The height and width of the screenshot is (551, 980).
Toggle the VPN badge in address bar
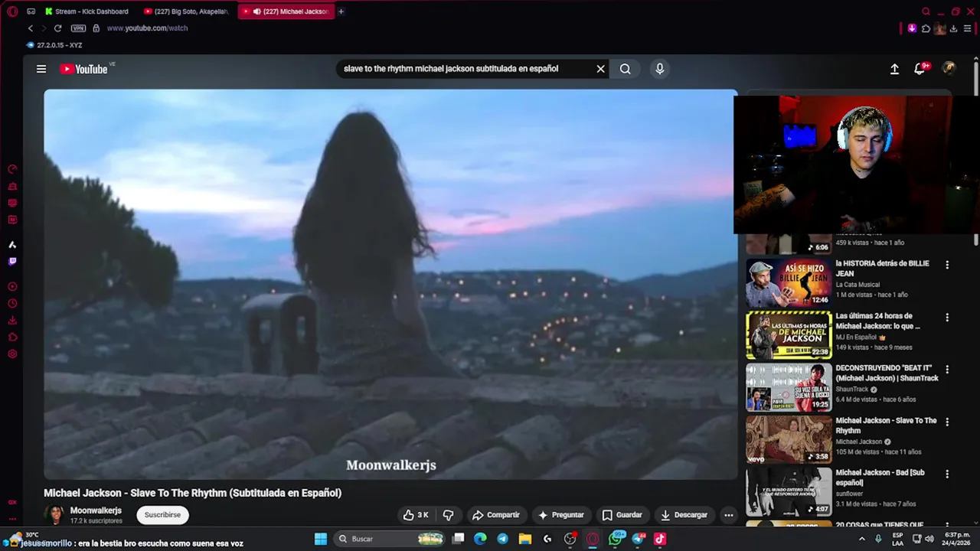click(x=78, y=28)
